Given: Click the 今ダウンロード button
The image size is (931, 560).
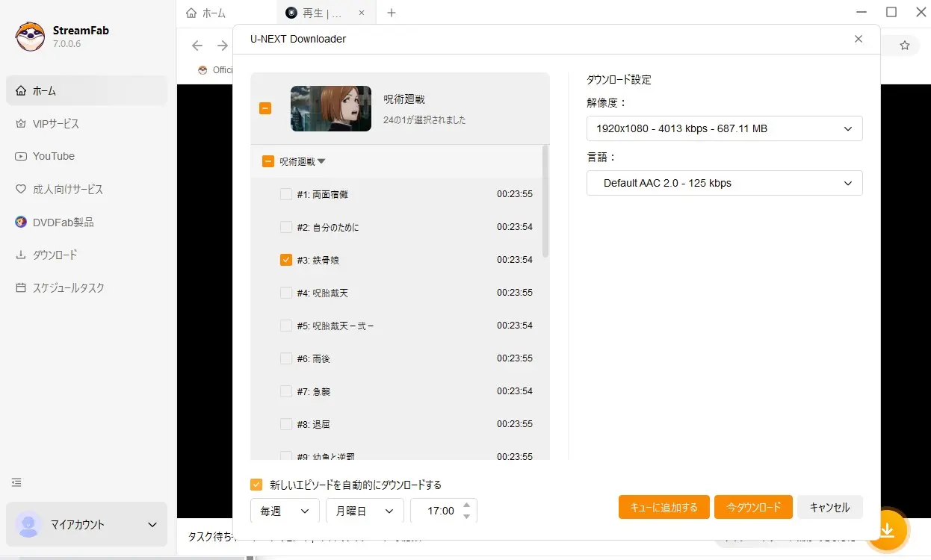Looking at the screenshot, I should [753, 507].
